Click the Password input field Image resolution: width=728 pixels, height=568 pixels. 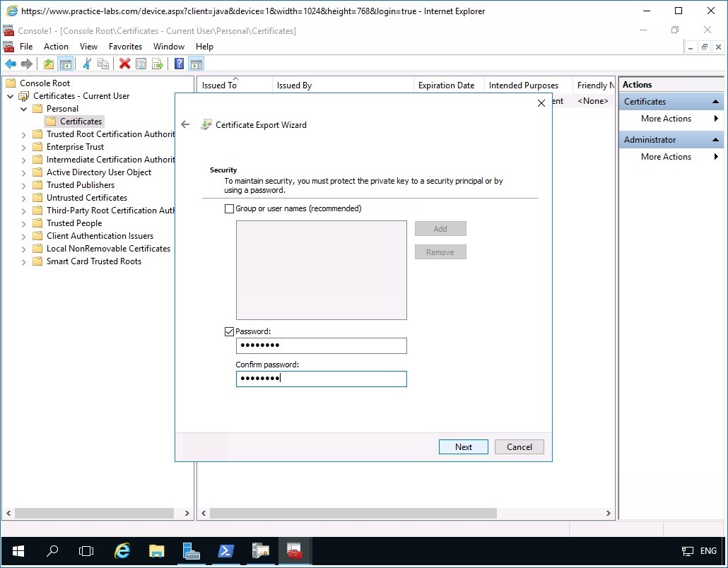coord(322,345)
